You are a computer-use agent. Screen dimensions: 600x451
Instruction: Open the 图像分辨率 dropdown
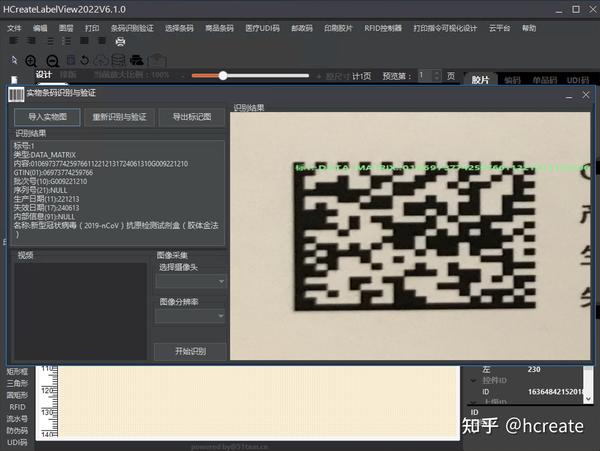(190, 316)
